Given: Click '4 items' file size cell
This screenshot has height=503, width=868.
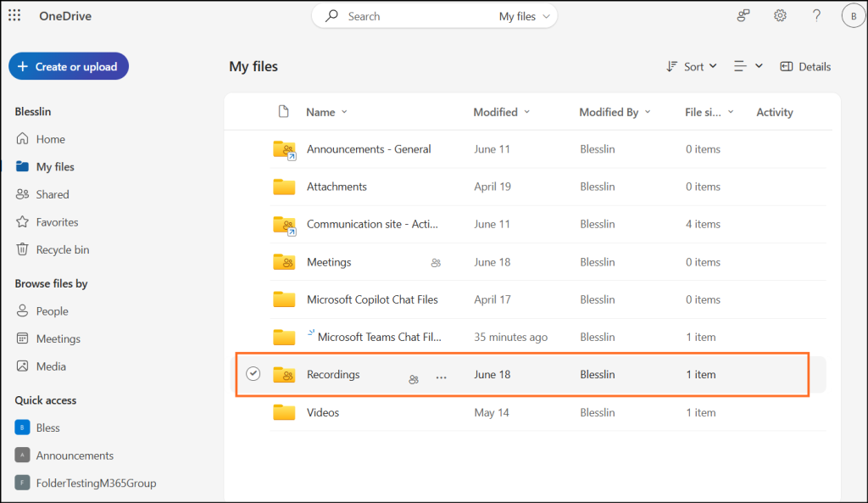Looking at the screenshot, I should click(703, 224).
